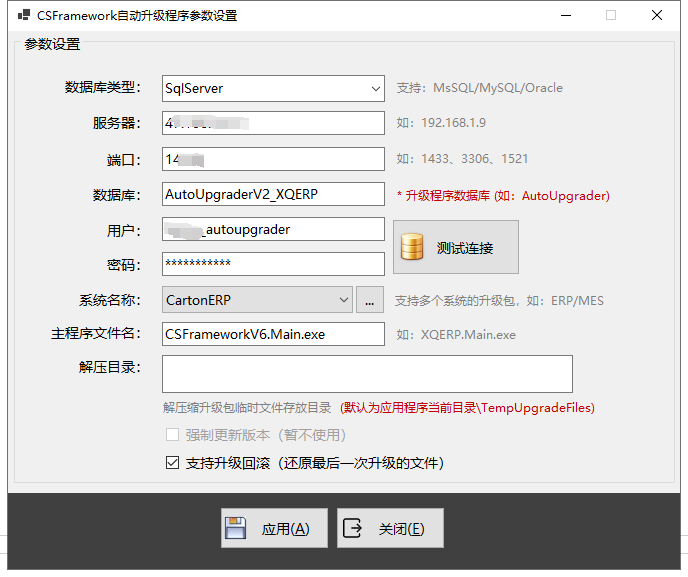Screen dimensions: 688x577
Task: Click the floppy disk save icon
Action: click(236, 528)
